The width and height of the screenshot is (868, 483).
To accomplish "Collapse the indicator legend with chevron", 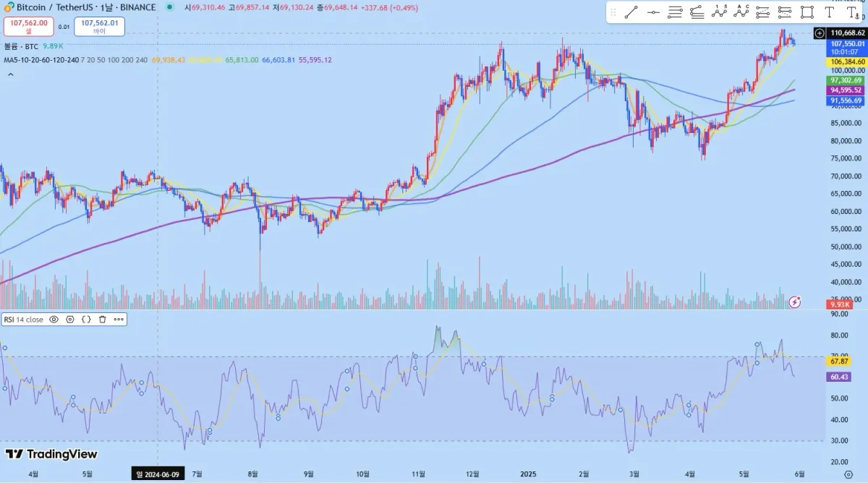I will 9,73.
